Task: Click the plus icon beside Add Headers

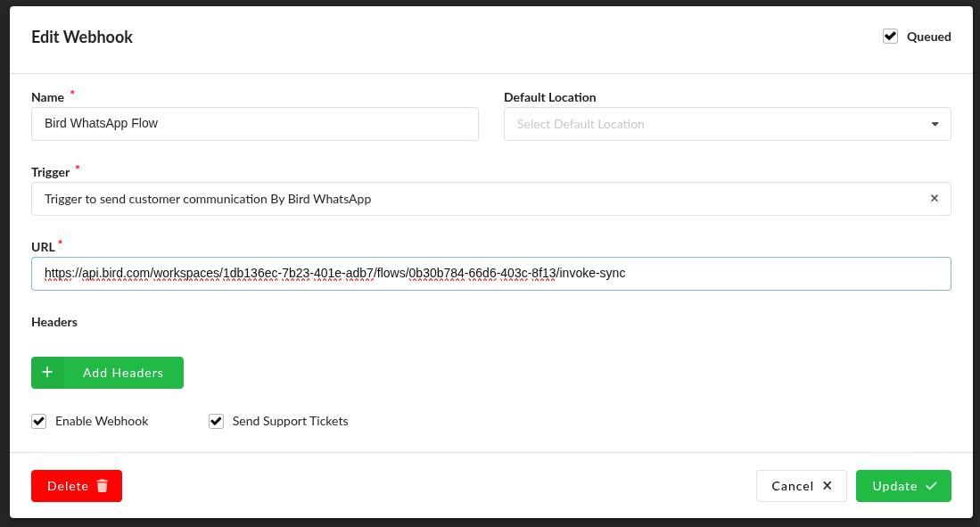Action: pyautogui.click(x=47, y=373)
